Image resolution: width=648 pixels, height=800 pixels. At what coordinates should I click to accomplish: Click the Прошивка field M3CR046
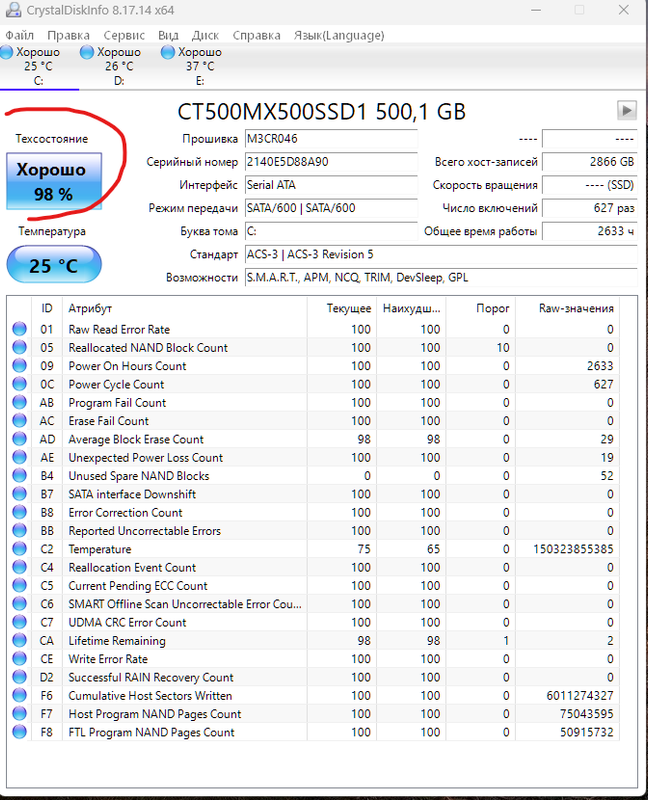coord(331,139)
